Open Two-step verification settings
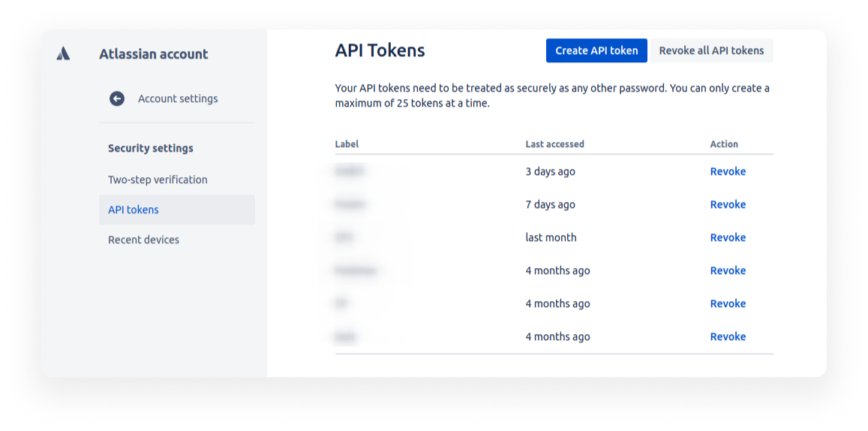 [158, 179]
